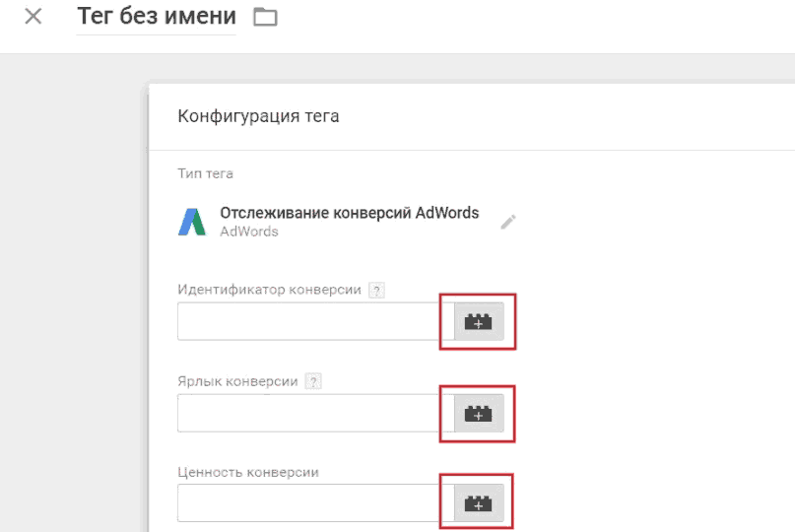Click the AdWords logo icon
The width and height of the screenshot is (795, 532).
point(192,222)
